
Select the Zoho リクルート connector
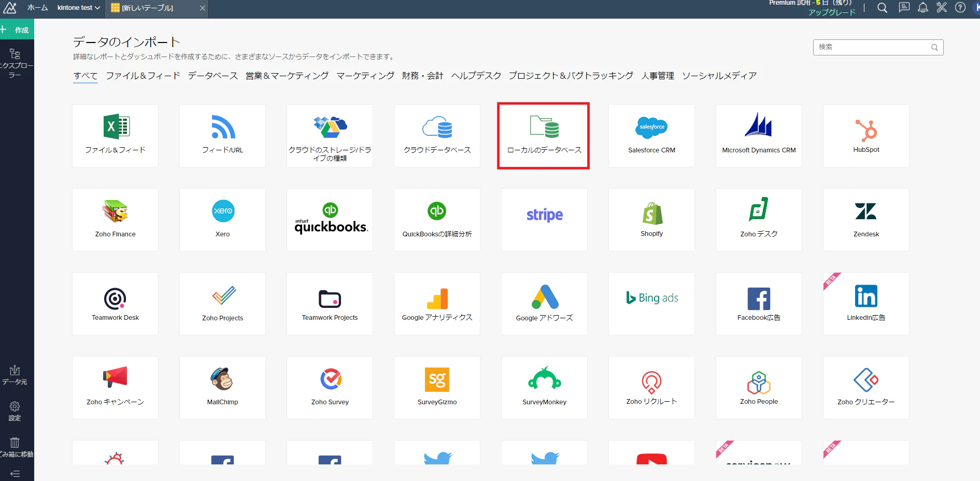click(651, 388)
